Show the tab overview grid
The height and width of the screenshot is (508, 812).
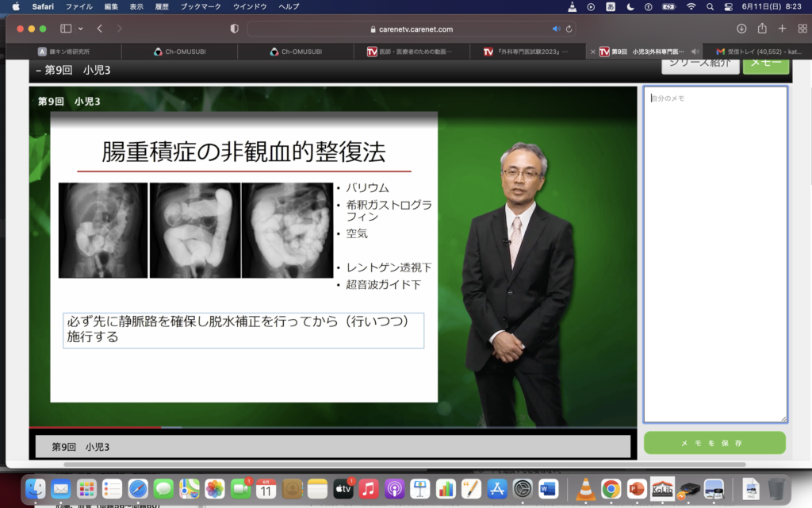point(801,29)
